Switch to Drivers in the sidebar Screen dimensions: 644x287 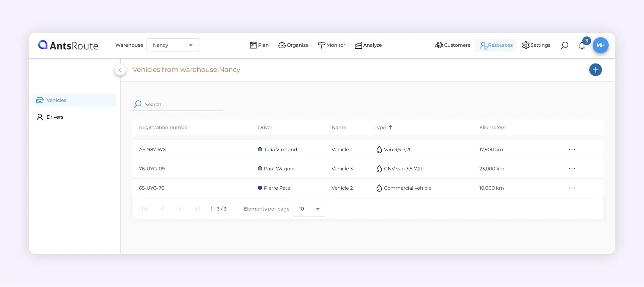point(55,117)
